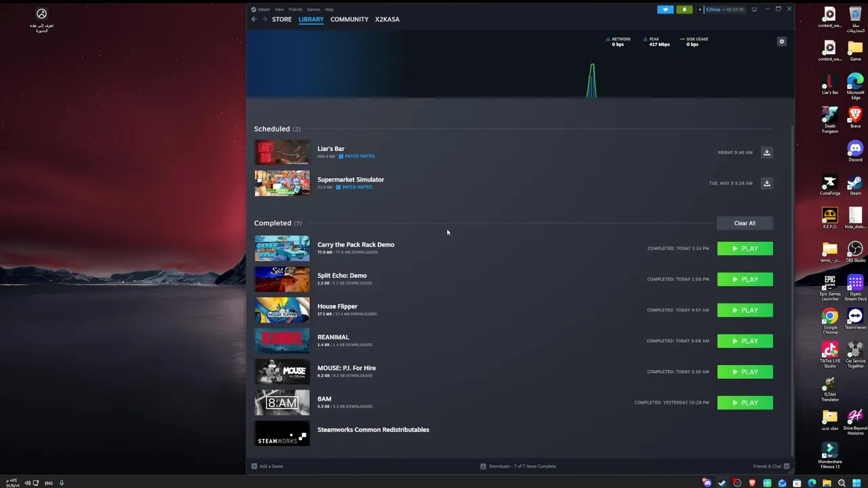Open the Steam desktop shortcut
Image resolution: width=868 pixels, height=488 pixels.
click(x=855, y=184)
